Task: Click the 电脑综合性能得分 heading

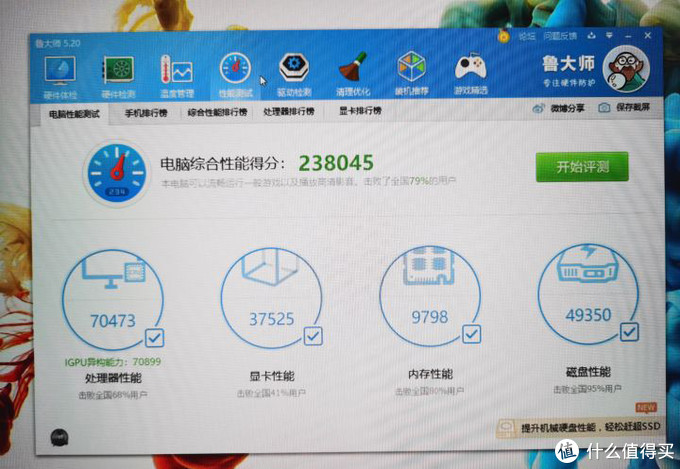Action: click(x=223, y=164)
